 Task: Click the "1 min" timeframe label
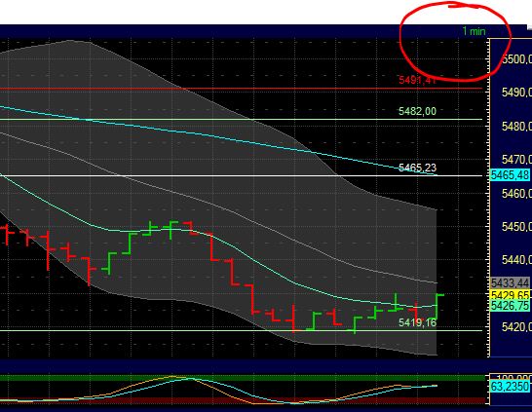(x=474, y=31)
